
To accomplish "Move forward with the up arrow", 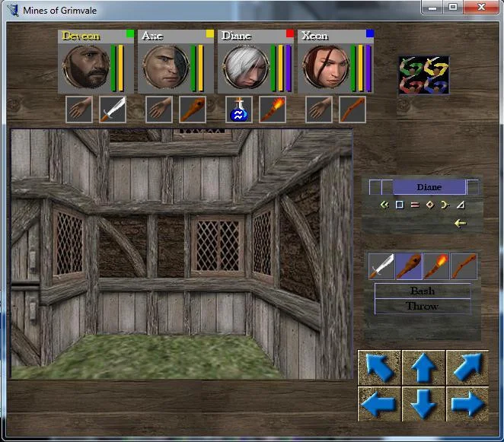I will point(423,367).
